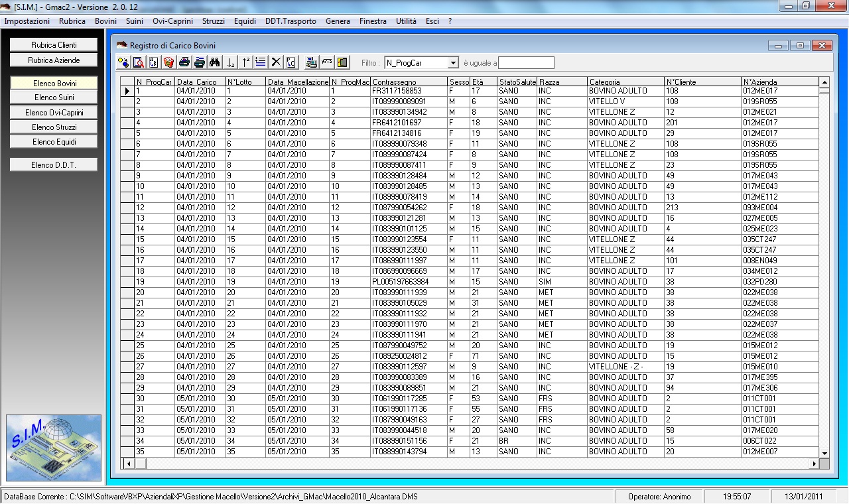Click the table's vertical scrollbar down arrow

pyautogui.click(x=824, y=453)
